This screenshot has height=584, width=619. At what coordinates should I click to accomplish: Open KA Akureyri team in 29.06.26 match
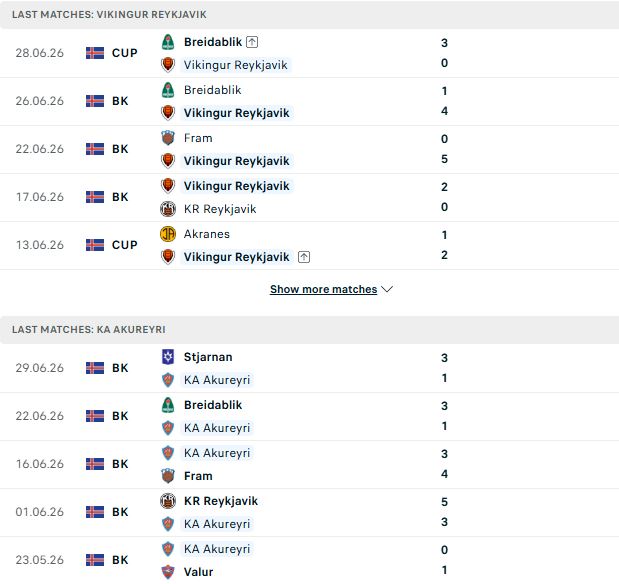pos(217,380)
